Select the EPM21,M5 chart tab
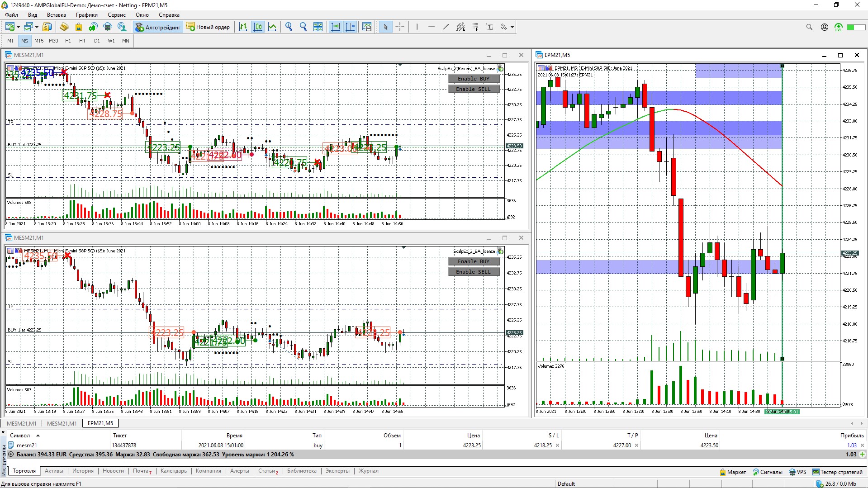The height and width of the screenshot is (488, 868). tap(100, 423)
